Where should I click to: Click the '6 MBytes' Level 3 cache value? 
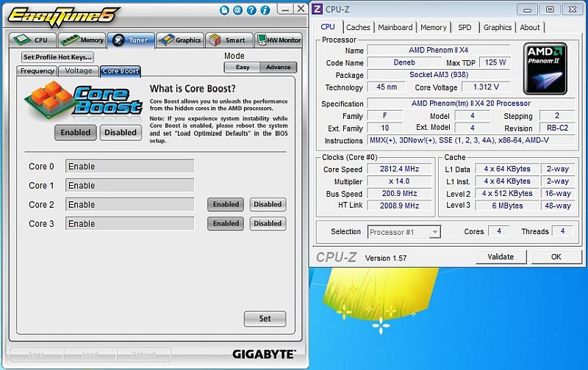click(x=507, y=206)
